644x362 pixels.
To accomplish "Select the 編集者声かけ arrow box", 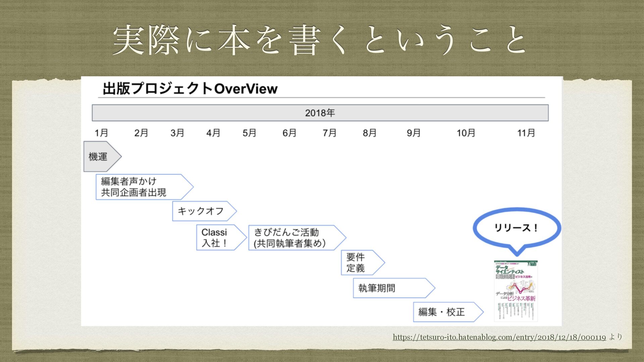I will pyautogui.click(x=141, y=187).
